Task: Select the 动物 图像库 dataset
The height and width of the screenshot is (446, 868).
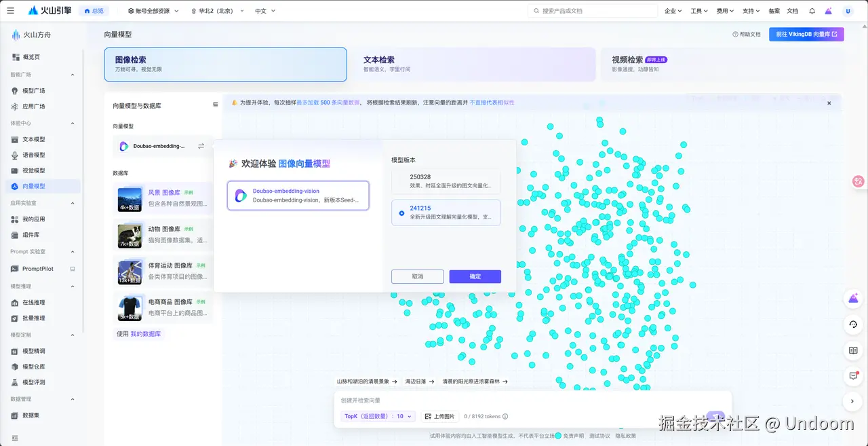Action: point(163,235)
